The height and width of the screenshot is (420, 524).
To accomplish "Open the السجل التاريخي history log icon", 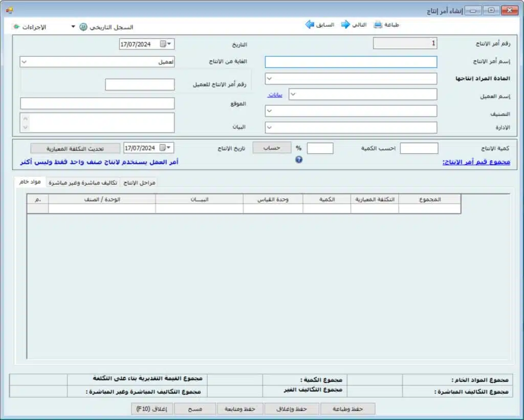I will [83, 27].
